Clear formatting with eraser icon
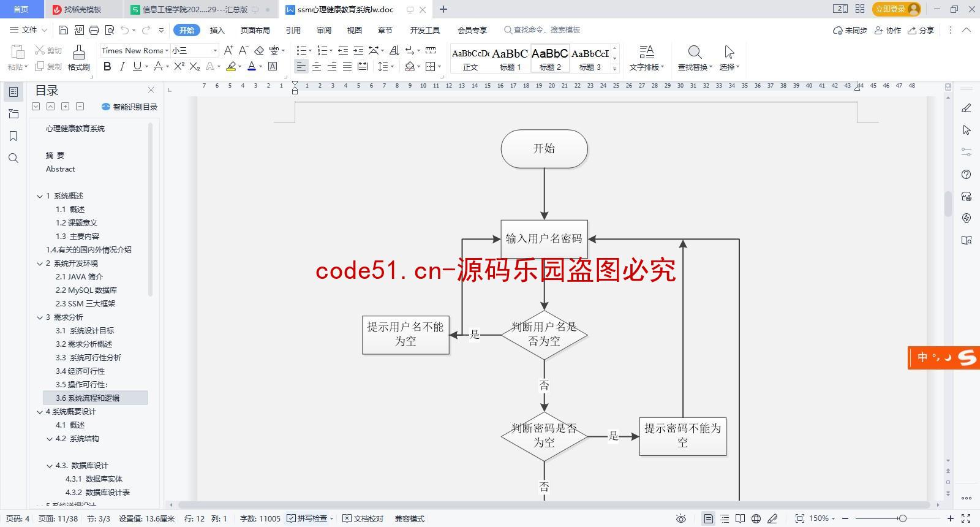The width and height of the screenshot is (980, 527). [x=259, y=50]
